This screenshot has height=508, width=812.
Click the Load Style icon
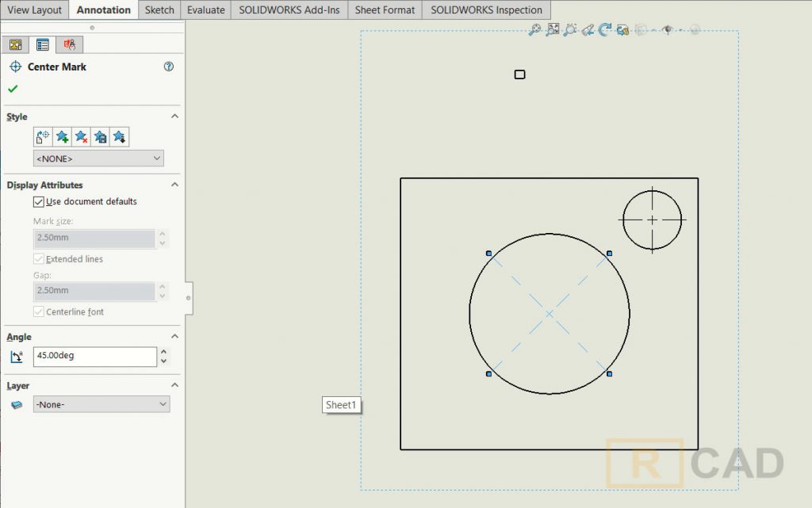[120, 136]
